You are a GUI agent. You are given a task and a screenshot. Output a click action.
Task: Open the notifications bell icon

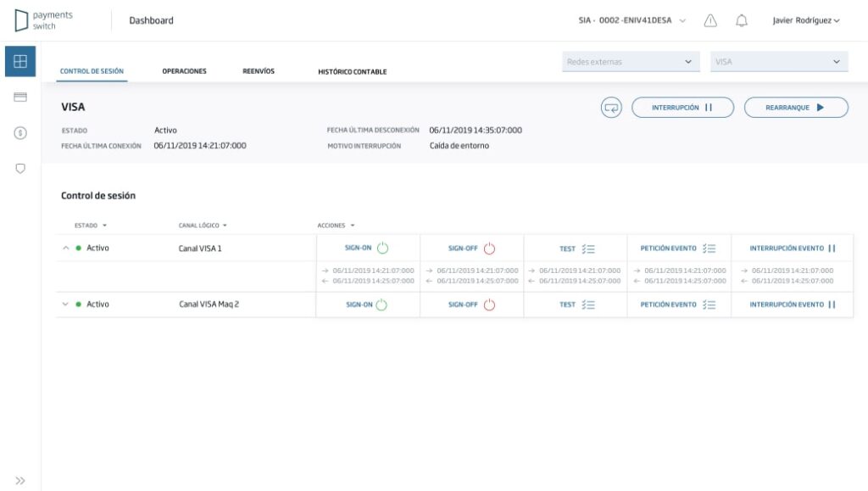click(x=741, y=20)
